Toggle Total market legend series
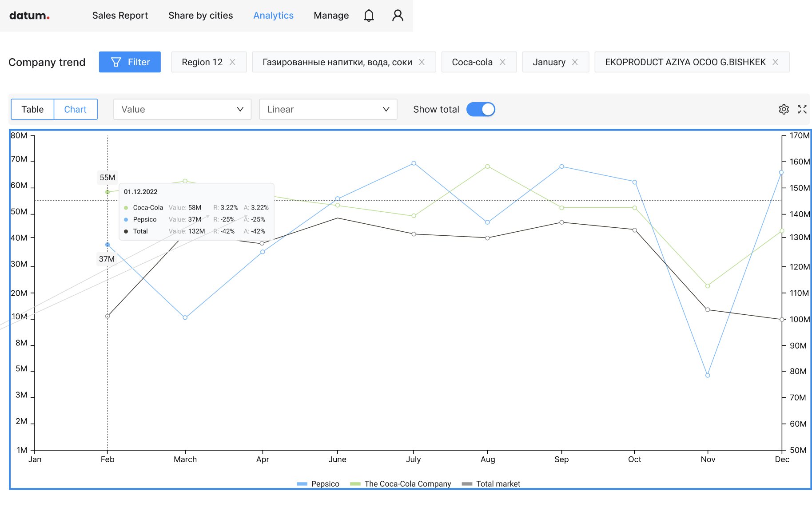 (491, 484)
